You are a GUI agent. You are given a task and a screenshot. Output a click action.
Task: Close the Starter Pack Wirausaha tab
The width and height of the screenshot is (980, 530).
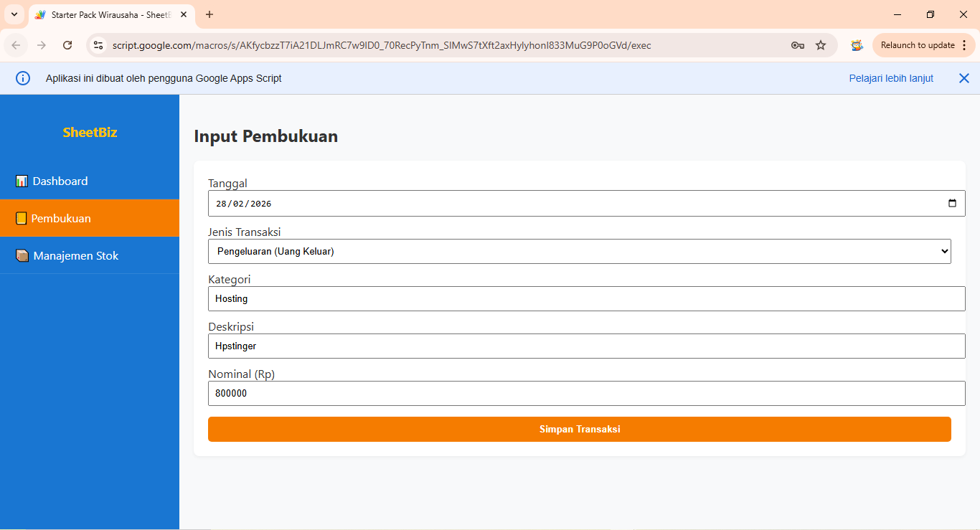pyautogui.click(x=184, y=14)
